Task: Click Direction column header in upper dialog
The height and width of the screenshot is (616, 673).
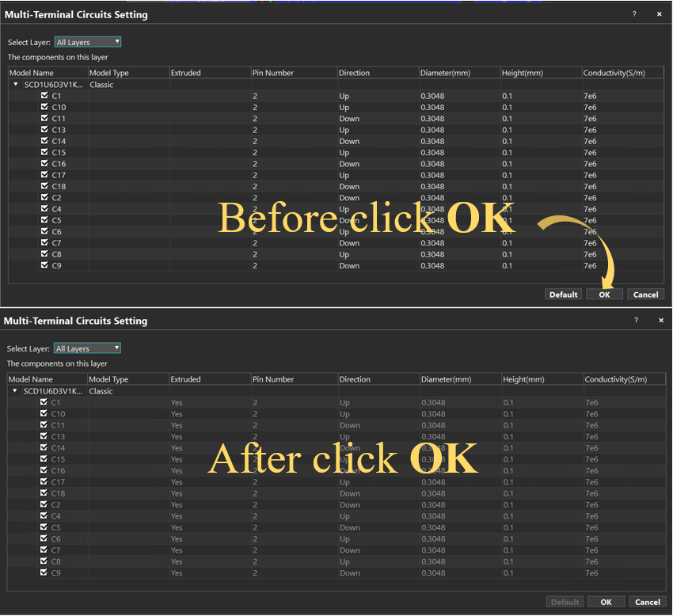Action: click(378, 73)
